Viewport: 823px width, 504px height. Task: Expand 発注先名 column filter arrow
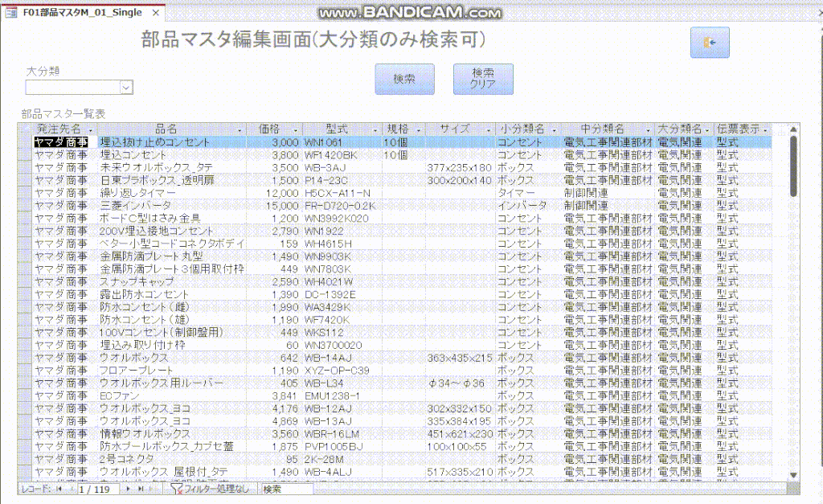point(90,129)
